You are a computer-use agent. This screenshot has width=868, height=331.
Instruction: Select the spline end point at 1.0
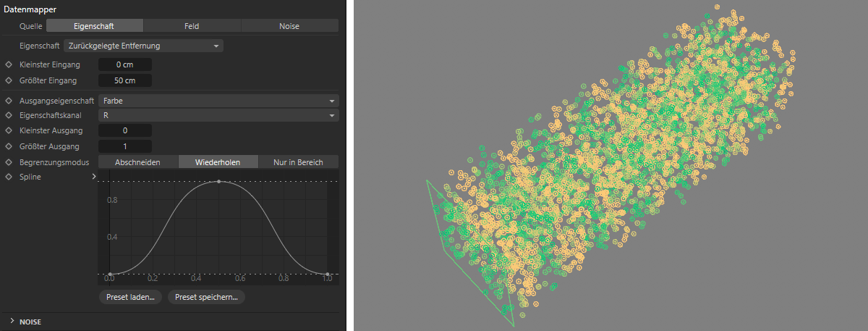point(328,274)
